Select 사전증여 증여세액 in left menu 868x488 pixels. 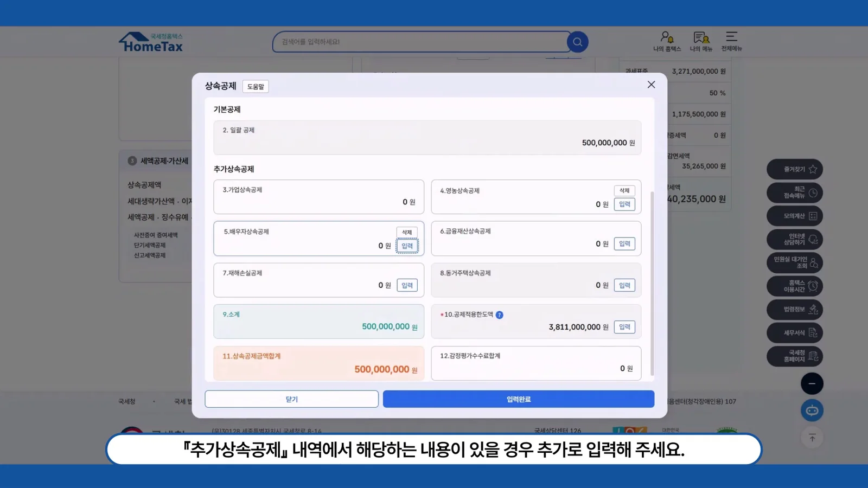point(156,235)
